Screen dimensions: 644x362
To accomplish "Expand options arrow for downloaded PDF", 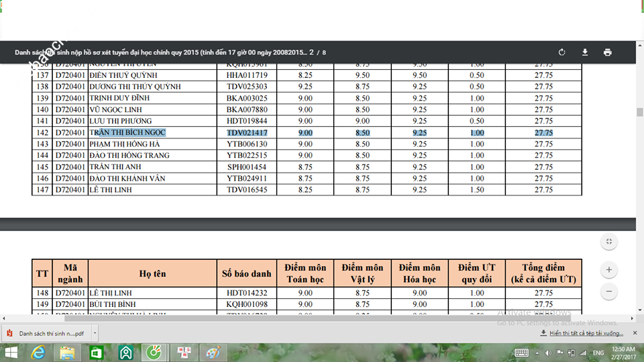I will pyautogui.click(x=95, y=332).
